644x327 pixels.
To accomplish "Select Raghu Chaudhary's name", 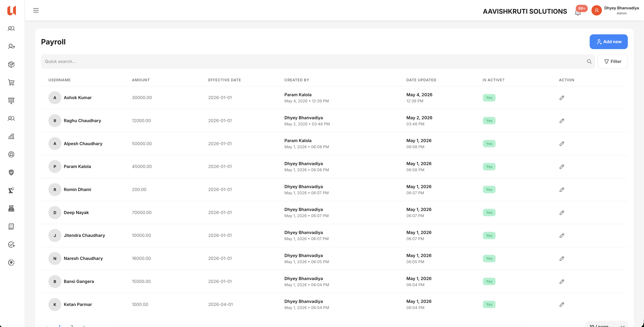I will pos(82,121).
